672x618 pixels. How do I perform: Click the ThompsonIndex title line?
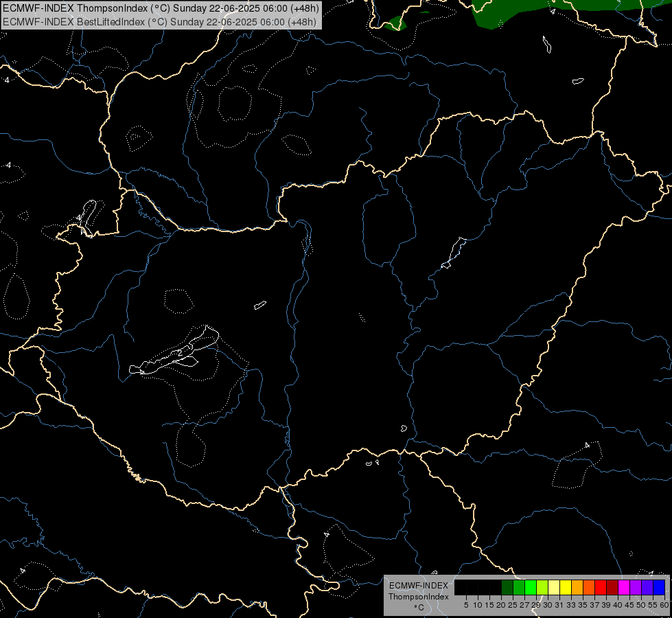point(161,8)
